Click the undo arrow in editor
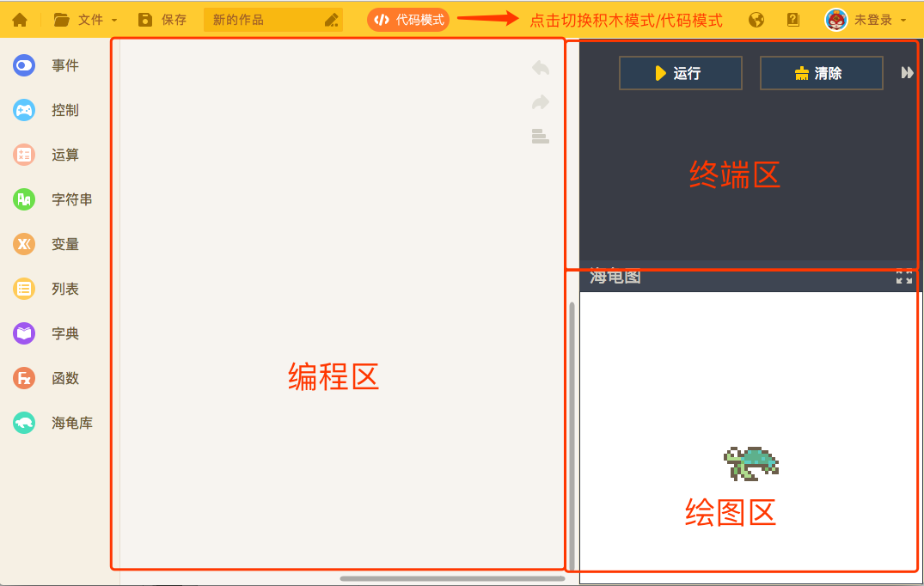 (540, 68)
